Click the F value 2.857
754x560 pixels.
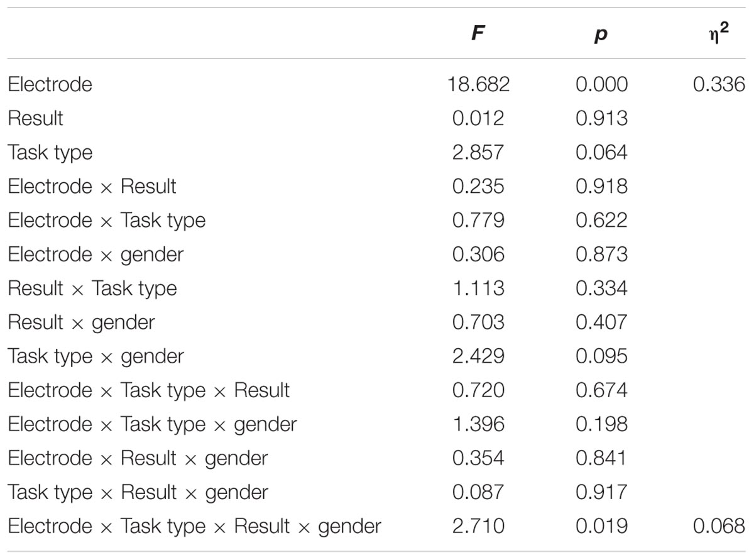coord(478,153)
